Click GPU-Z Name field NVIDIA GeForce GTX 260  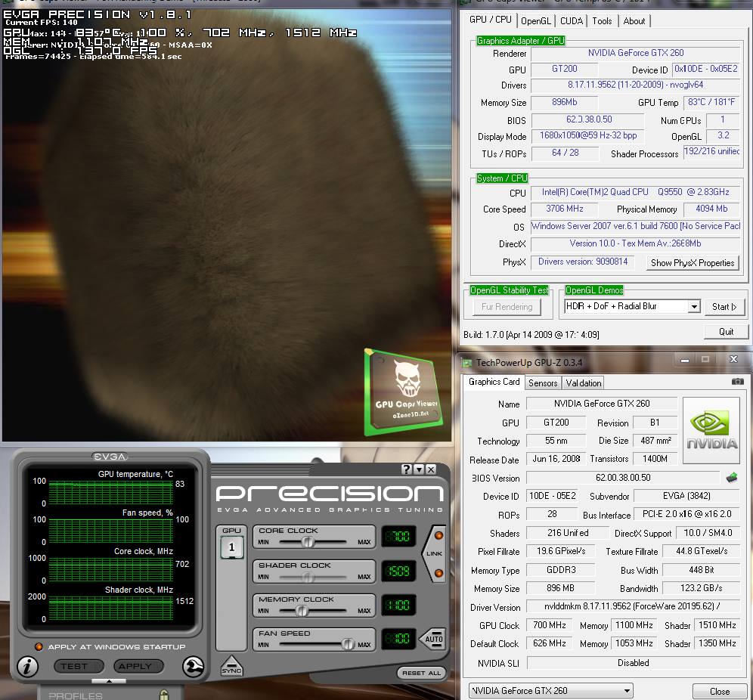pyautogui.click(x=601, y=404)
